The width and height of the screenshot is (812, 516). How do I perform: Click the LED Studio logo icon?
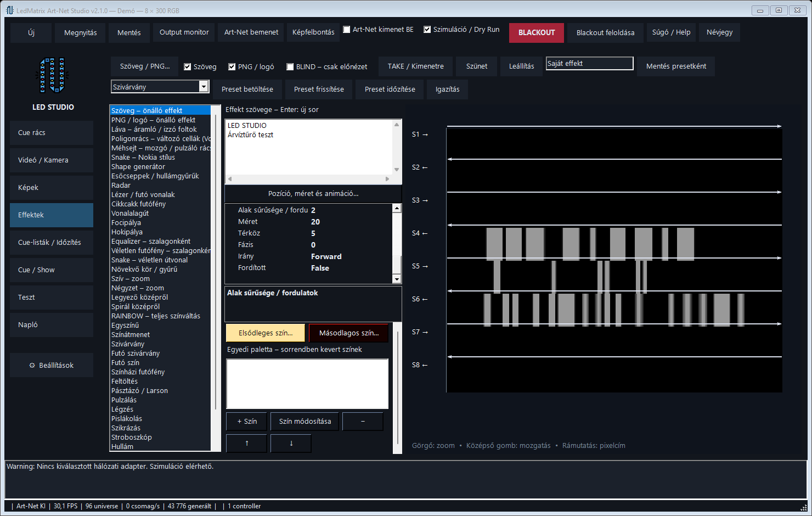coord(53,75)
